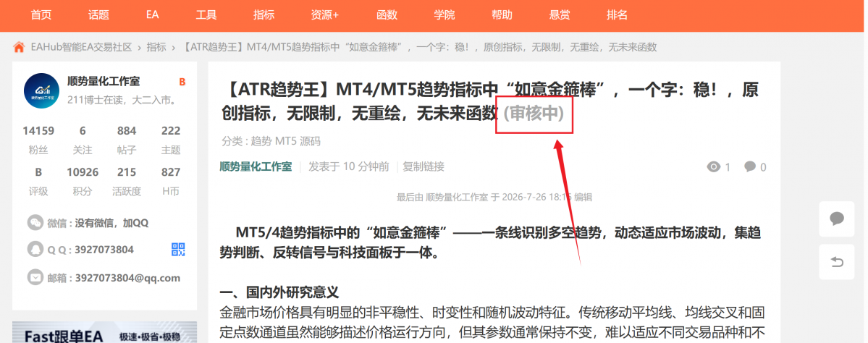
Task: Go to 函数 section
Action: (x=387, y=15)
